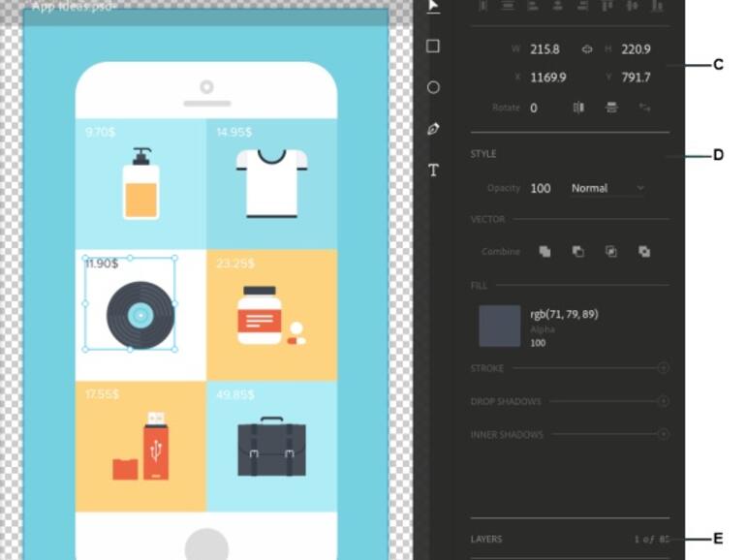Click the LAYERS panel header
Viewport: 746px width, 560px height.
[x=486, y=539]
